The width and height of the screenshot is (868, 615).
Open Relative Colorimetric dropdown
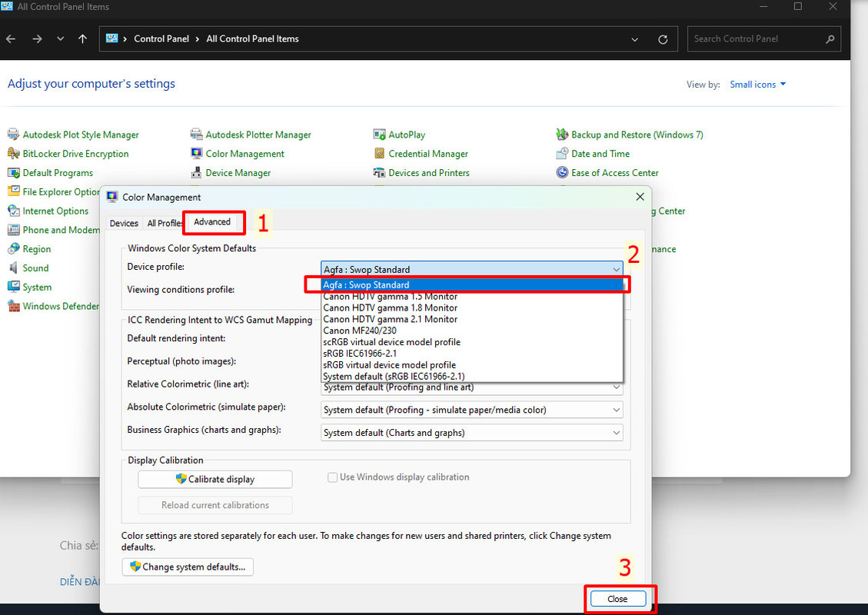point(471,387)
